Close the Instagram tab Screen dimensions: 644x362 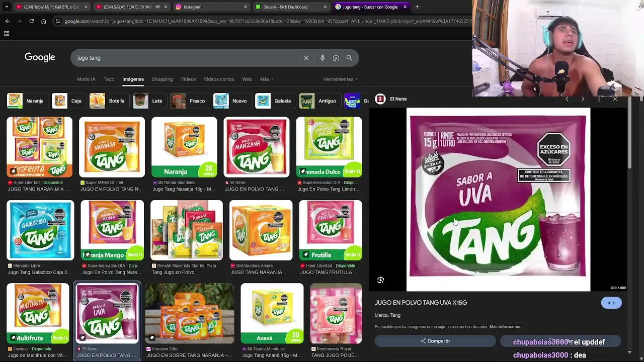[246, 7]
